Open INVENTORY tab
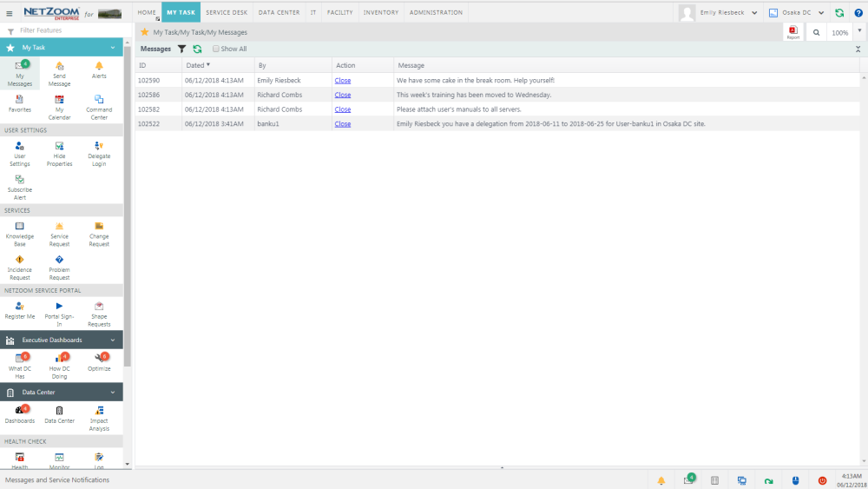This screenshot has width=868, height=489. tap(381, 12)
